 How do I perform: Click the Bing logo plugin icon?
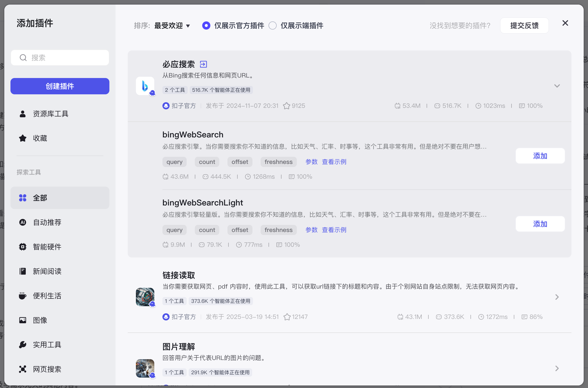click(x=145, y=86)
